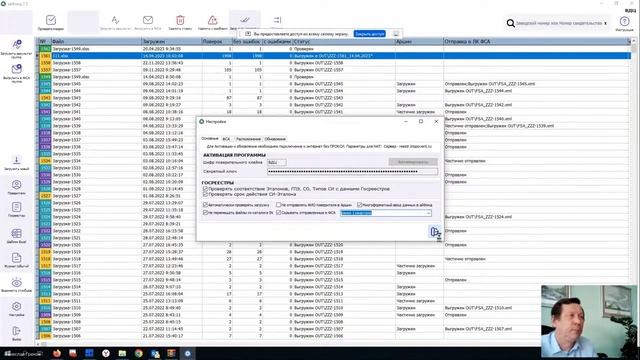The width and height of the screenshot is (640, 360).
Task: Click the checkmark verify toolbar icon
Action: click(x=51, y=20)
